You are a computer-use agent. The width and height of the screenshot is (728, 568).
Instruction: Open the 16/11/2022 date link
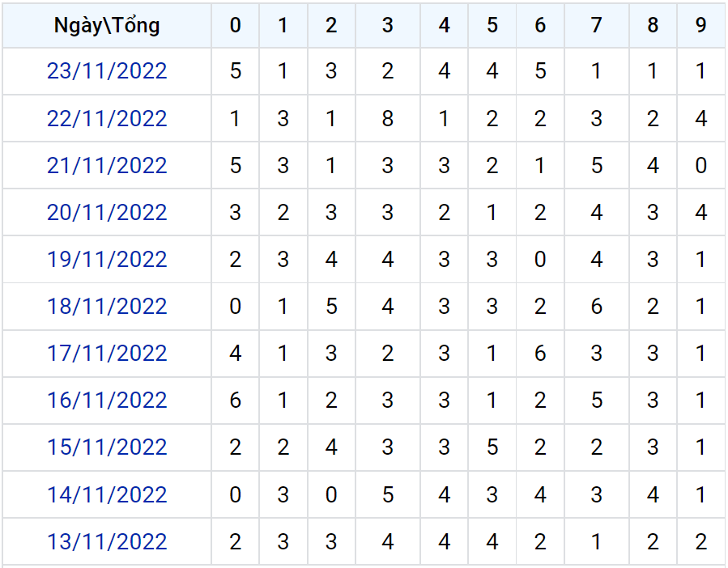pos(107,401)
